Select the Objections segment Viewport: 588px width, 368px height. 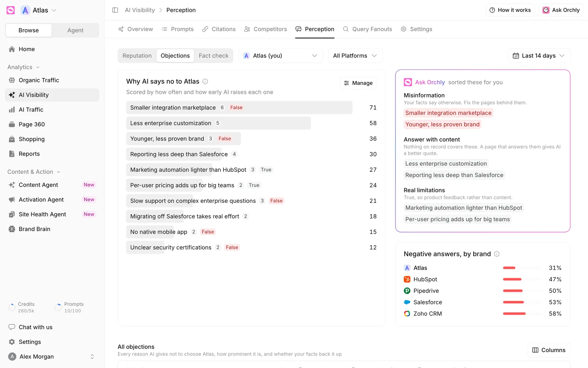(x=175, y=56)
